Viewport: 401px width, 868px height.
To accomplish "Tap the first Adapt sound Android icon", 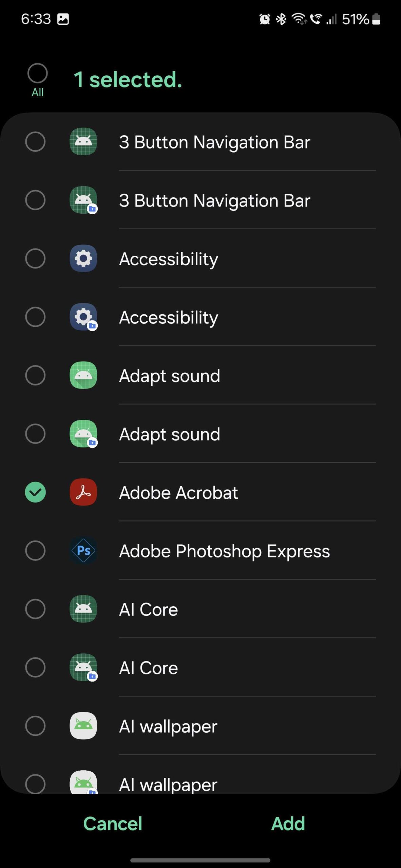I will point(83,375).
